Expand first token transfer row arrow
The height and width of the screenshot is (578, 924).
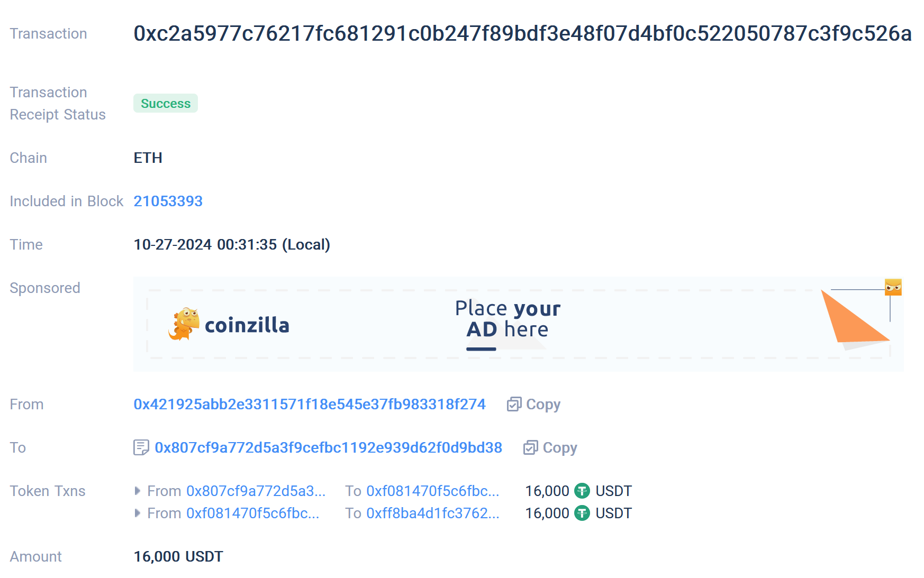tap(138, 491)
